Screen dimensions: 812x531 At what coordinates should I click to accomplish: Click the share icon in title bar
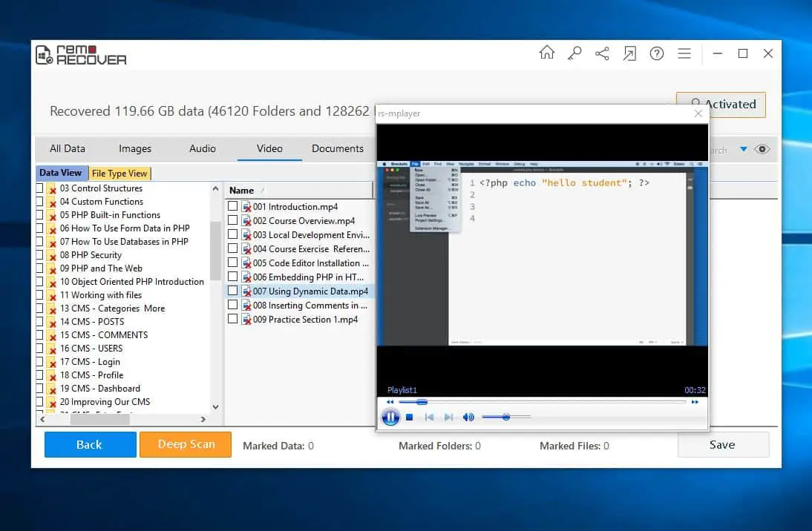(x=602, y=53)
